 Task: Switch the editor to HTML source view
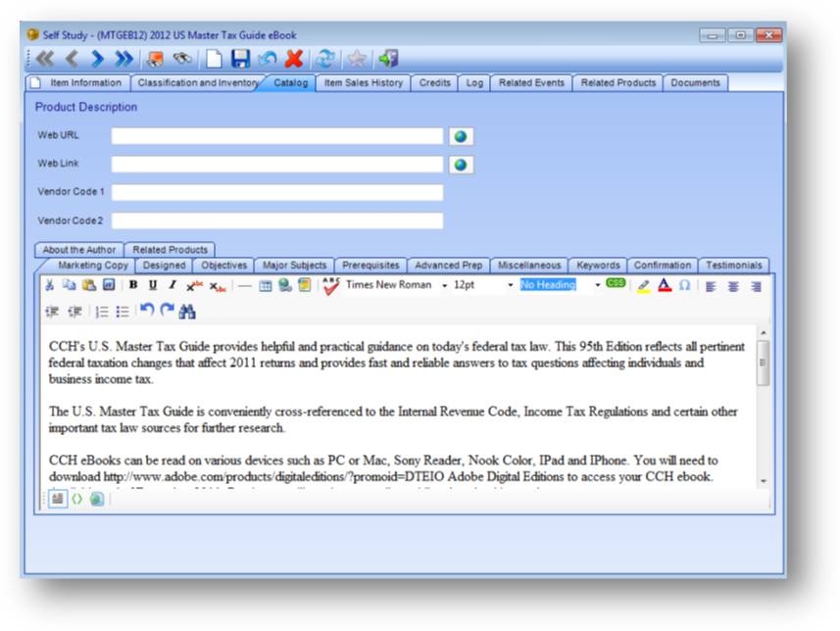77,500
